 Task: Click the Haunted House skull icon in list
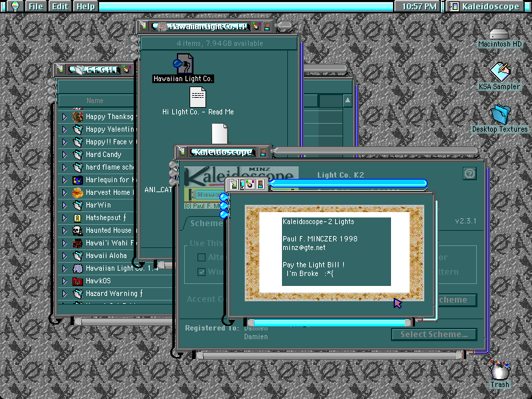[78, 230]
